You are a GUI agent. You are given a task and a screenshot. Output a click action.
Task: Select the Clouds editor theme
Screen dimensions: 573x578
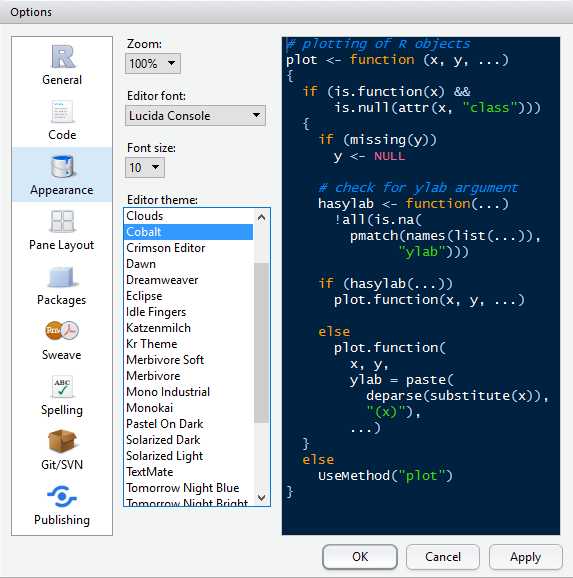point(188,216)
